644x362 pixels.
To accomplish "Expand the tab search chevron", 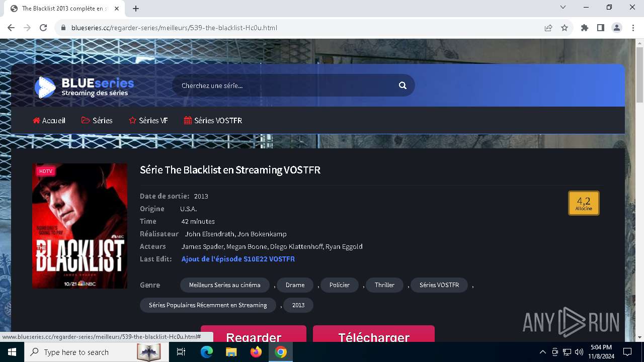I will 563,7.
